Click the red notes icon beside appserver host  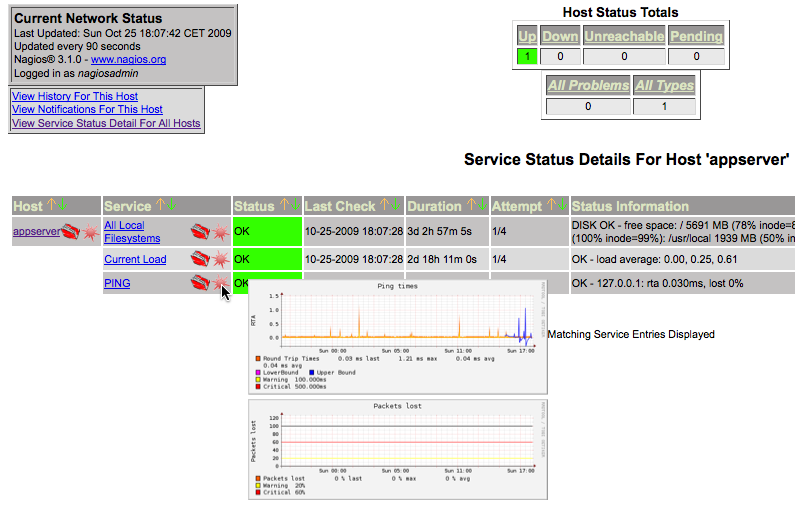69,233
